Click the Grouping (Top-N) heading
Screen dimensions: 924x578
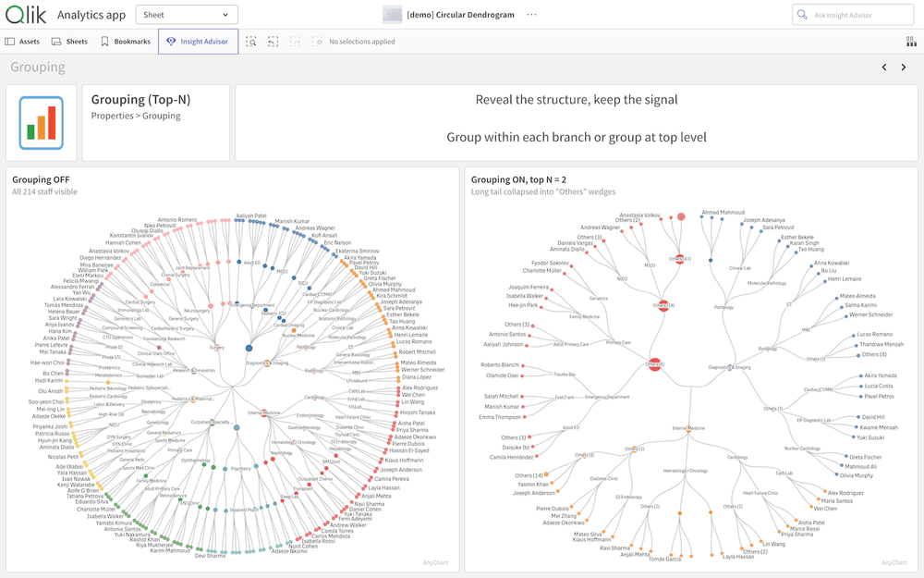[x=140, y=100]
